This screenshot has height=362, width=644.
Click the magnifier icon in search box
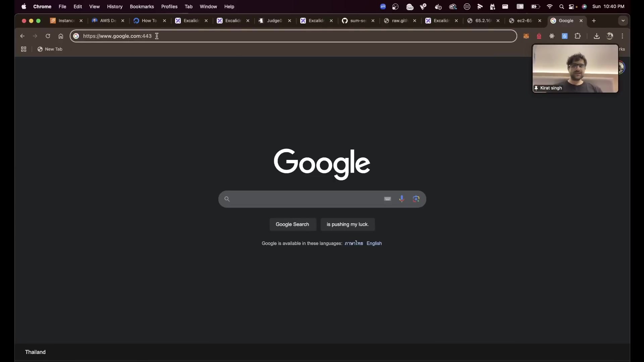click(x=227, y=199)
